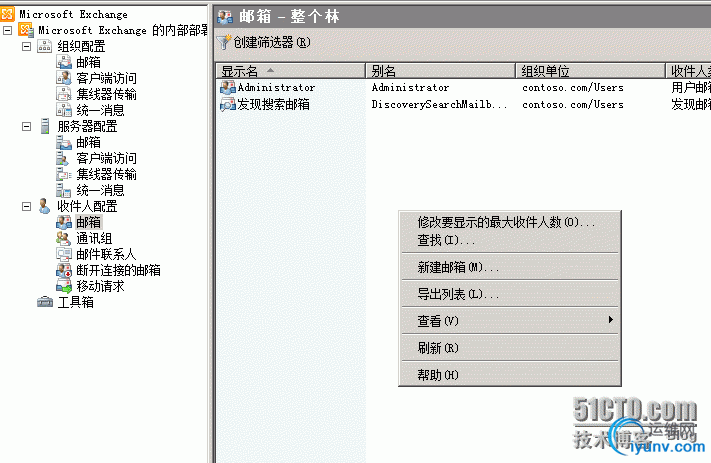The image size is (711, 463).
Task: Choose 修改要显示的最大收件人数(O) from context menu
Action: tap(510, 222)
